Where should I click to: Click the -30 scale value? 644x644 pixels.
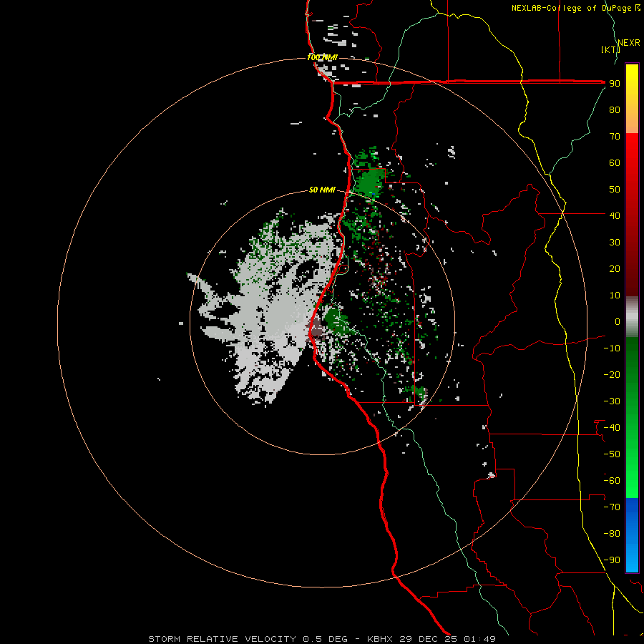612,401
